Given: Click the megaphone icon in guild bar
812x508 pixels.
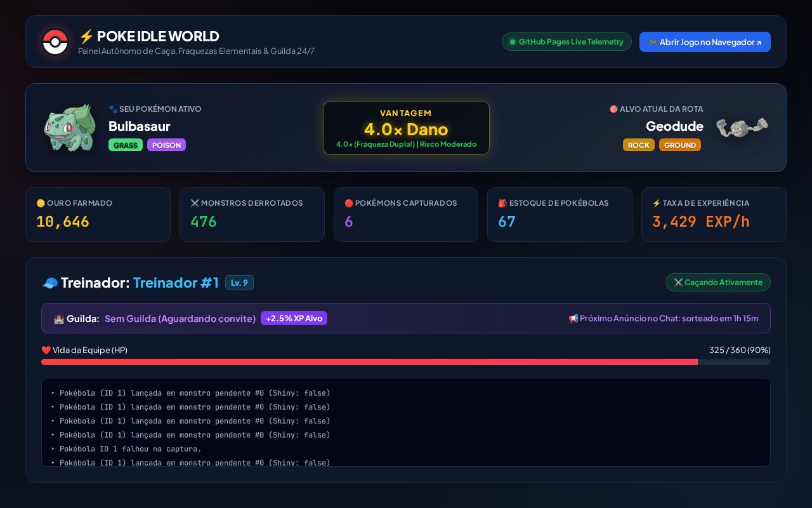Looking at the screenshot, I should (573, 319).
